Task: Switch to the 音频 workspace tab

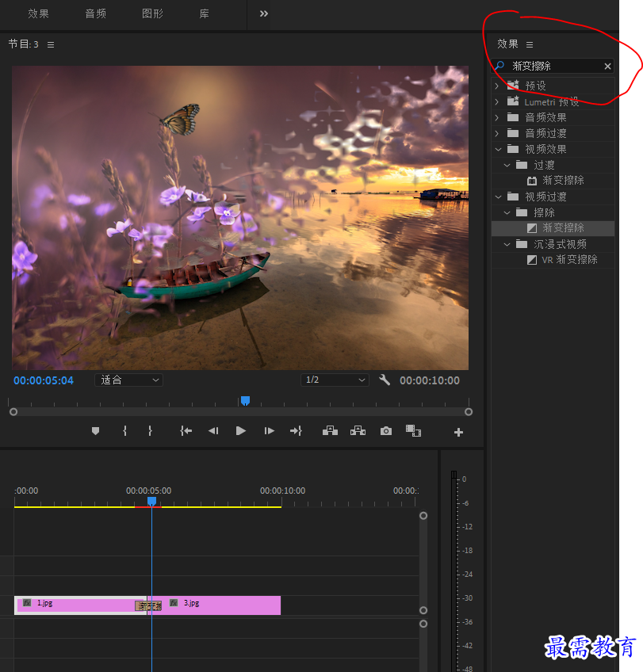Action: pos(96,13)
